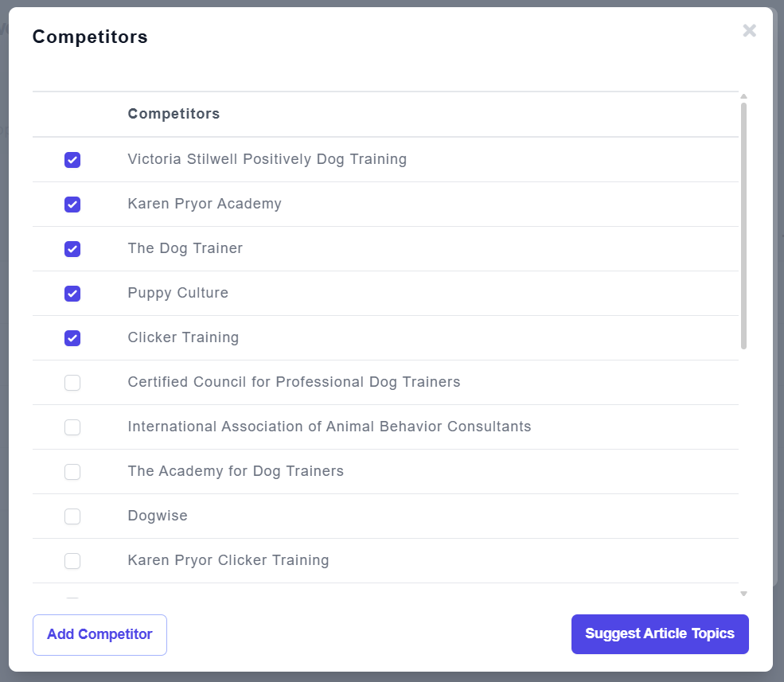Close the Competitors dialog with X icon
784x682 pixels.
click(749, 31)
